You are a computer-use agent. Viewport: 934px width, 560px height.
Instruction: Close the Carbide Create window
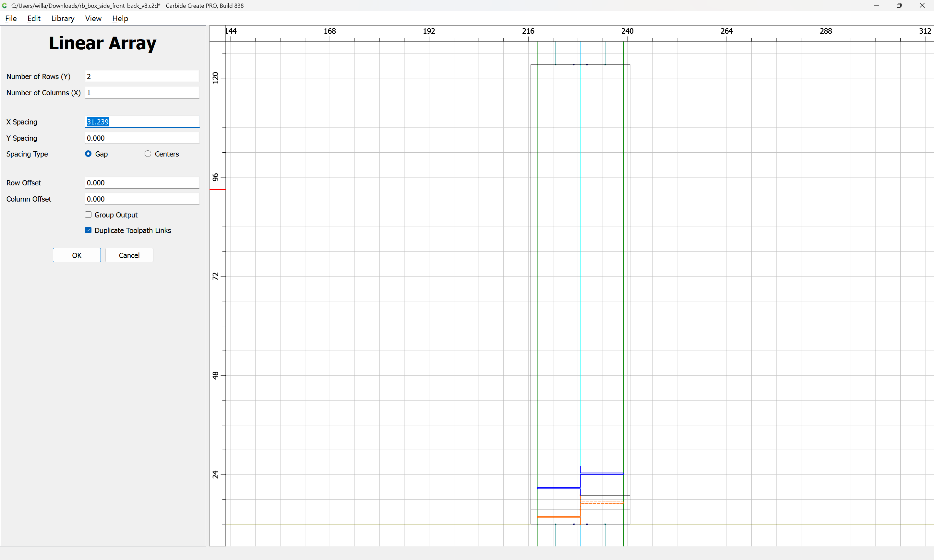coord(922,6)
